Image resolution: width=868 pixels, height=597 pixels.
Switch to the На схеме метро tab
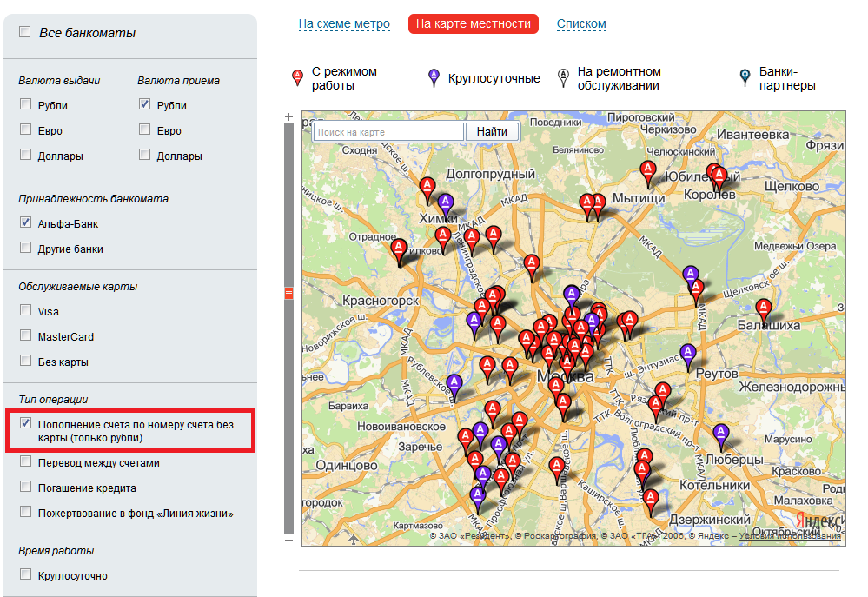(x=344, y=24)
